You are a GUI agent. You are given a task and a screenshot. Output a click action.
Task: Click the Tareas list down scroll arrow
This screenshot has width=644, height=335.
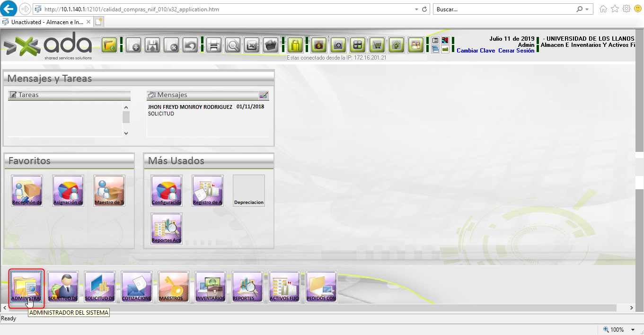coord(126,133)
